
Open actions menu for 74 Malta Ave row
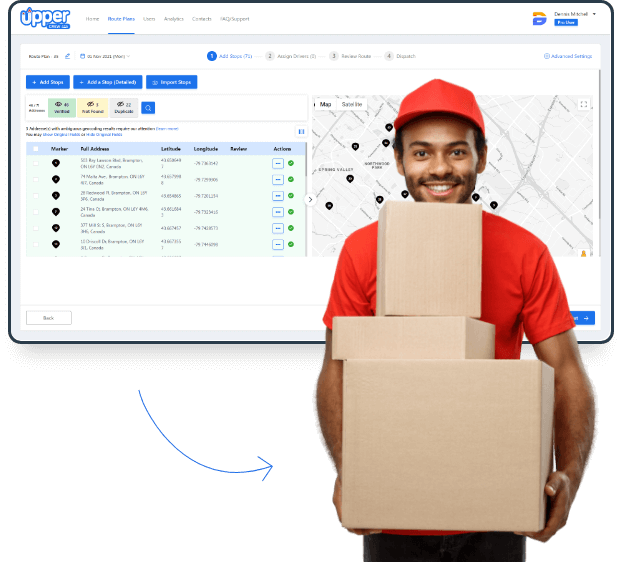[278, 180]
